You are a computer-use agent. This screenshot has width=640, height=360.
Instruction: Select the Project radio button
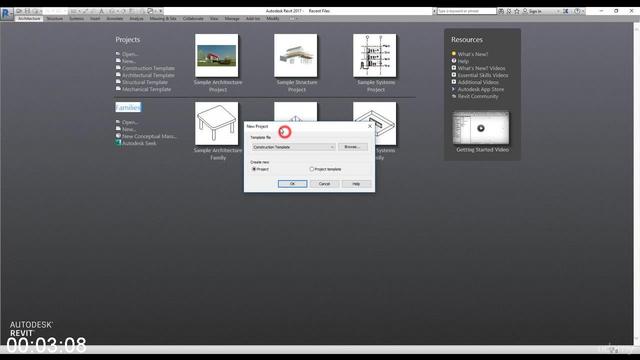(x=254, y=169)
